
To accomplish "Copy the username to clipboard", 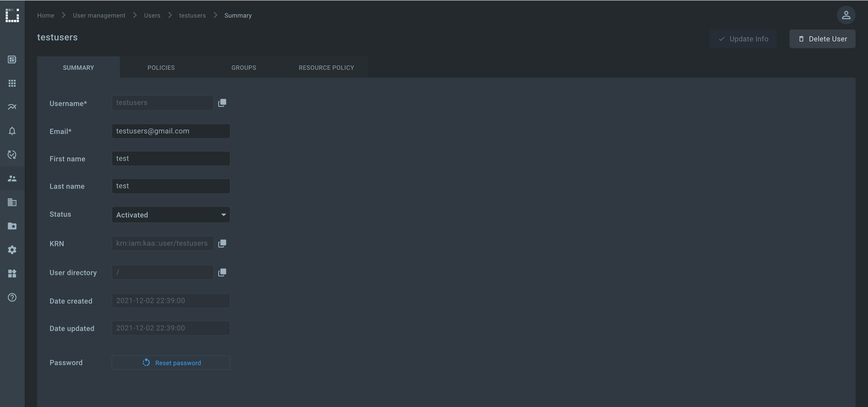I will click(x=222, y=102).
